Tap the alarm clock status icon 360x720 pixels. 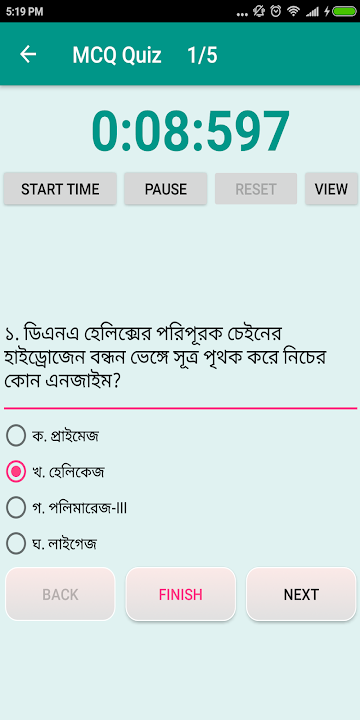click(x=276, y=11)
